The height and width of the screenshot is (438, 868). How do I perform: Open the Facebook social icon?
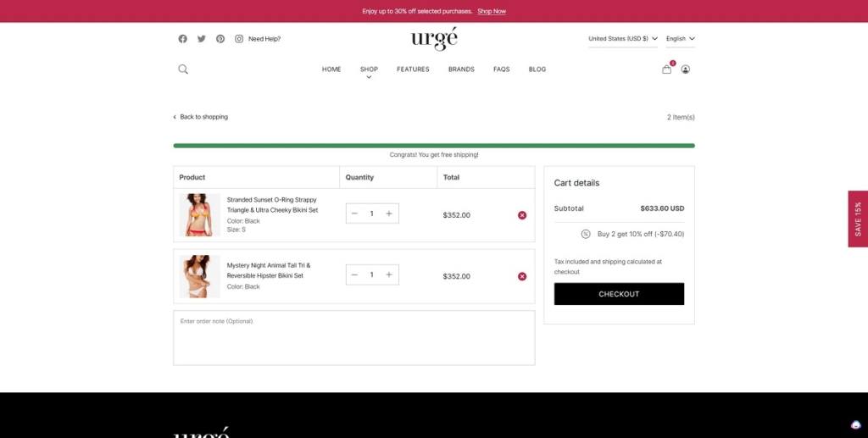pos(182,39)
